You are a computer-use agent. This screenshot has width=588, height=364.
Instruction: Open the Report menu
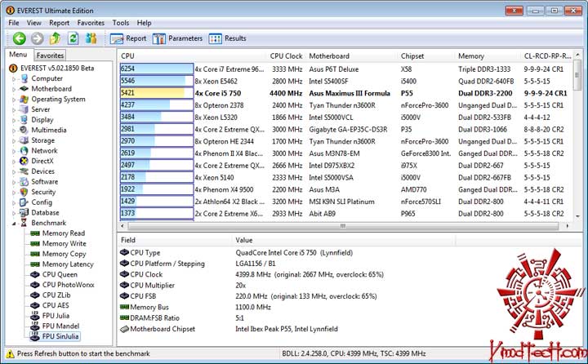(60, 23)
